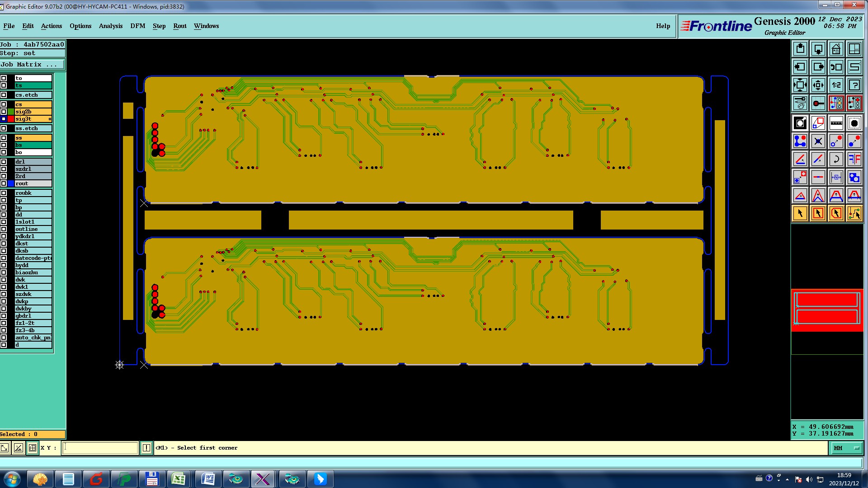868x488 pixels.
Task: Toggle checkbox for the drl layer
Action: click(x=4, y=162)
